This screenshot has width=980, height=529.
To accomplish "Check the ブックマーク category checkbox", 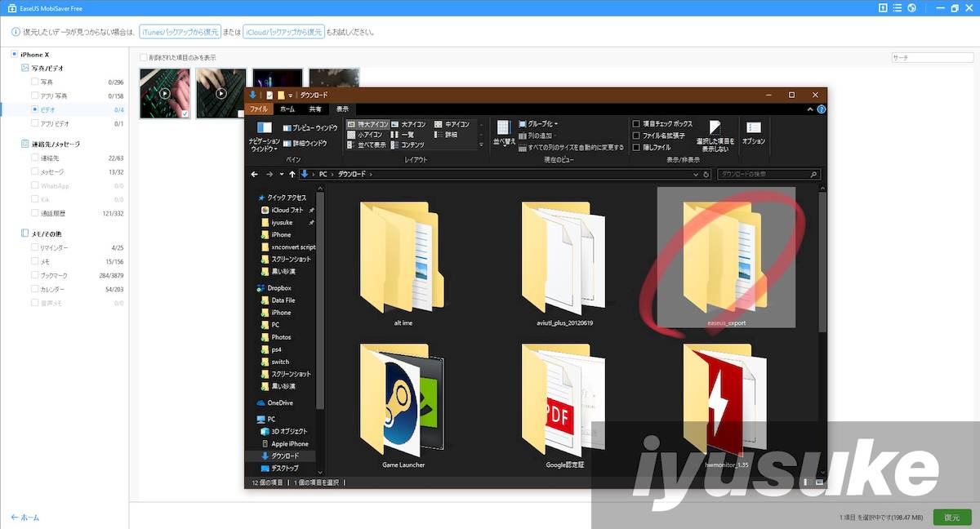I will [x=34, y=275].
